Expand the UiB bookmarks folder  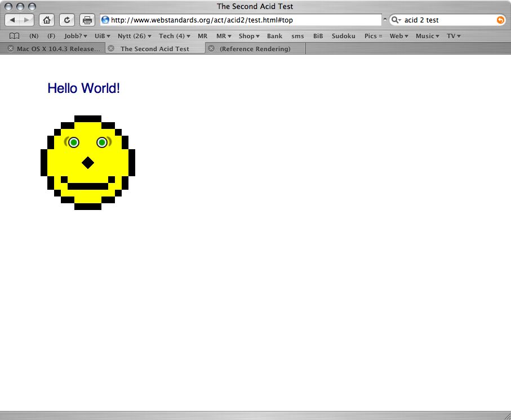pyautogui.click(x=103, y=36)
